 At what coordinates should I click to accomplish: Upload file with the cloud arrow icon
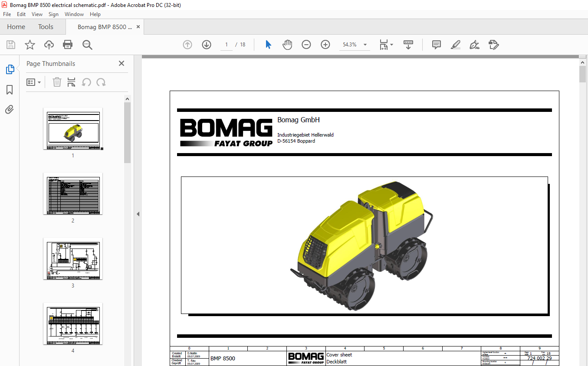coord(49,45)
